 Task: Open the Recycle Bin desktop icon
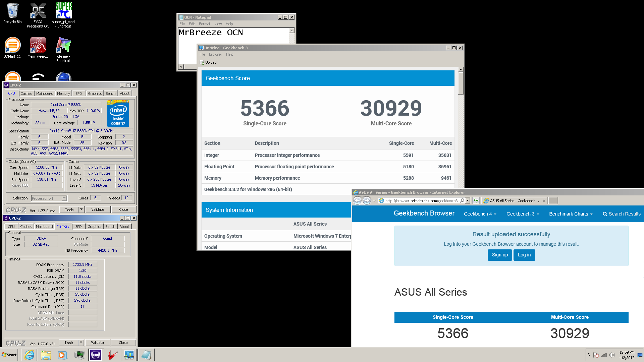coord(12,13)
